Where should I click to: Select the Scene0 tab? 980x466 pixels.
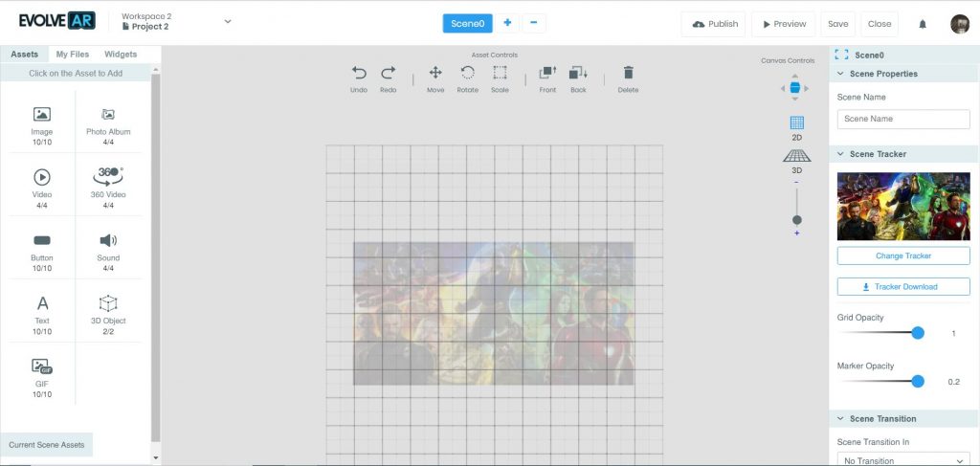tap(467, 23)
